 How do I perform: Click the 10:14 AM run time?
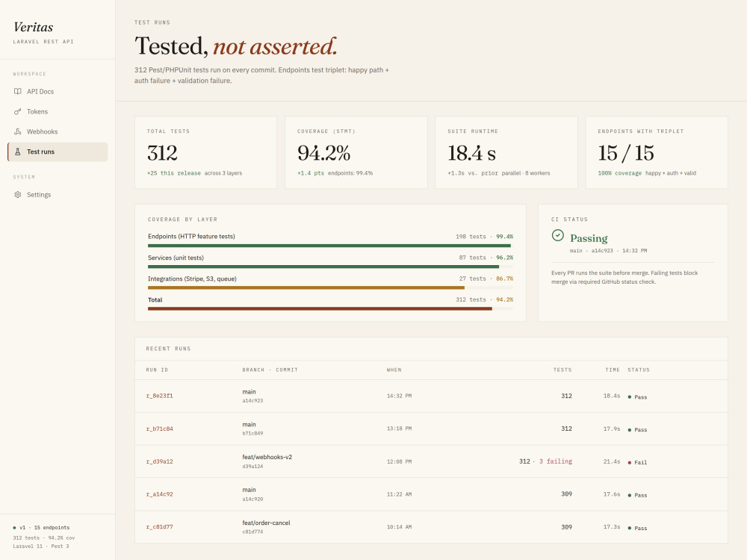[399, 526]
